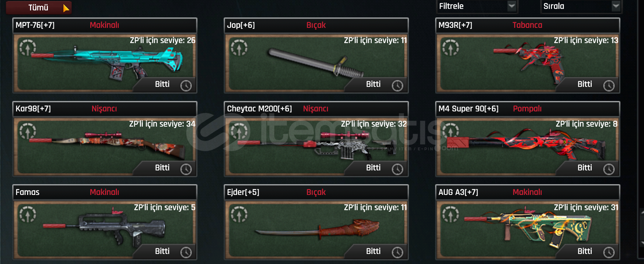Click the upgrade icon on Ejder knife card
644x264 pixels.
click(239, 214)
